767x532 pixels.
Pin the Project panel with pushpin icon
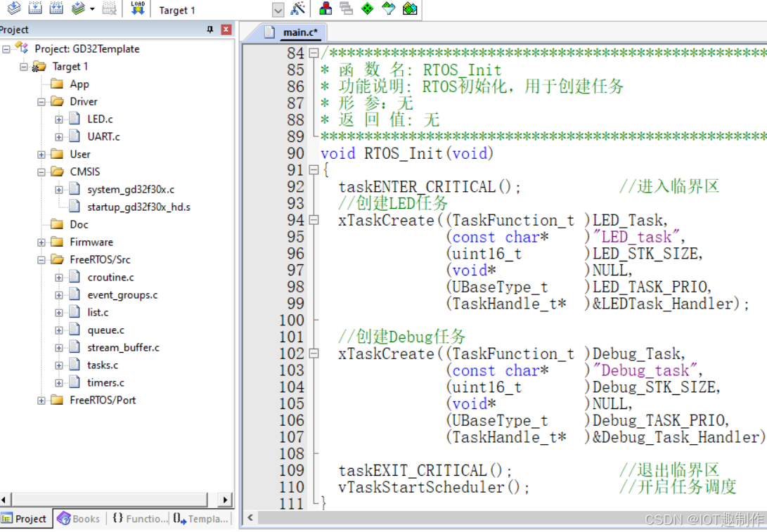[210, 30]
